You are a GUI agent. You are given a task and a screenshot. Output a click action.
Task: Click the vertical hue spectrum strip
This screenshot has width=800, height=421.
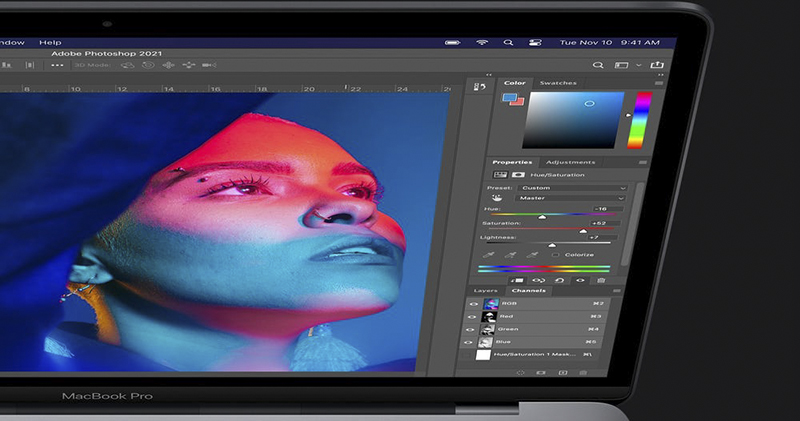[x=641, y=120]
